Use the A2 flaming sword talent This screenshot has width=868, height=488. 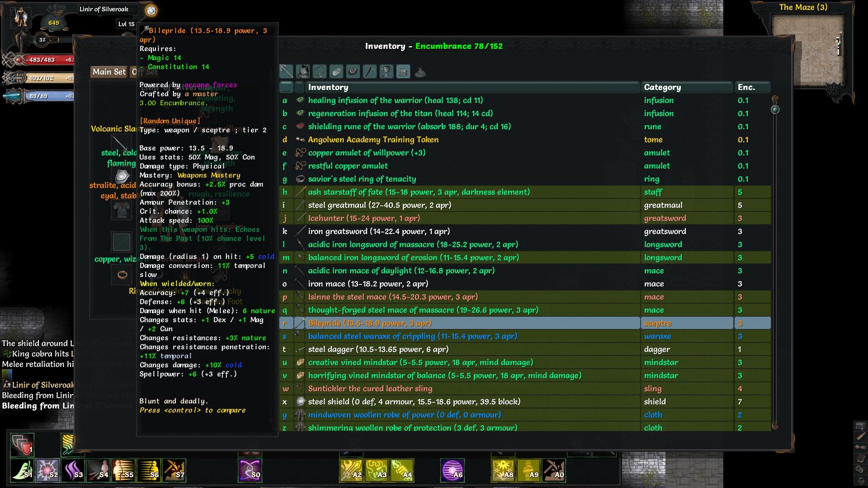[351, 470]
